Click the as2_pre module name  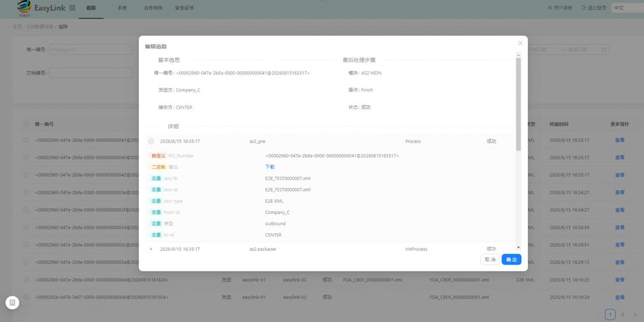(257, 141)
